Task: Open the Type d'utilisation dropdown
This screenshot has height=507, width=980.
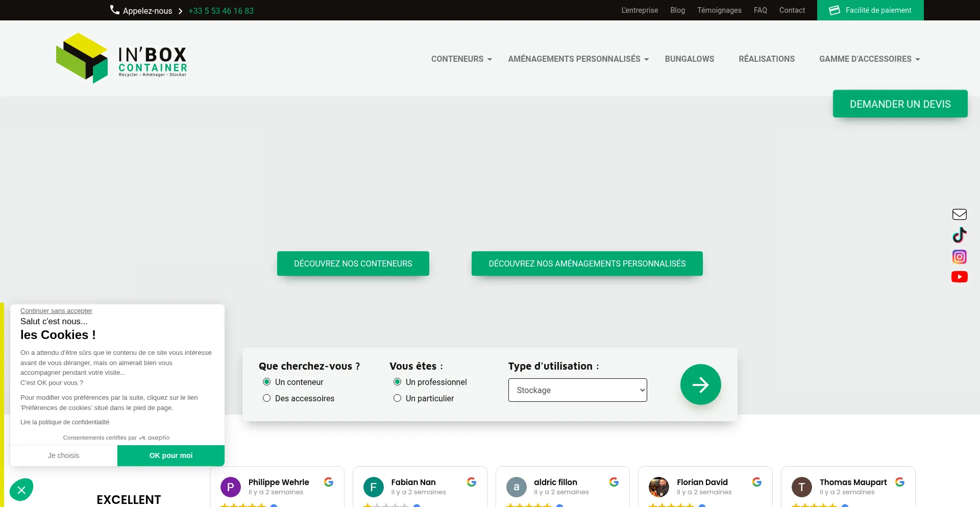Action: pos(577,390)
